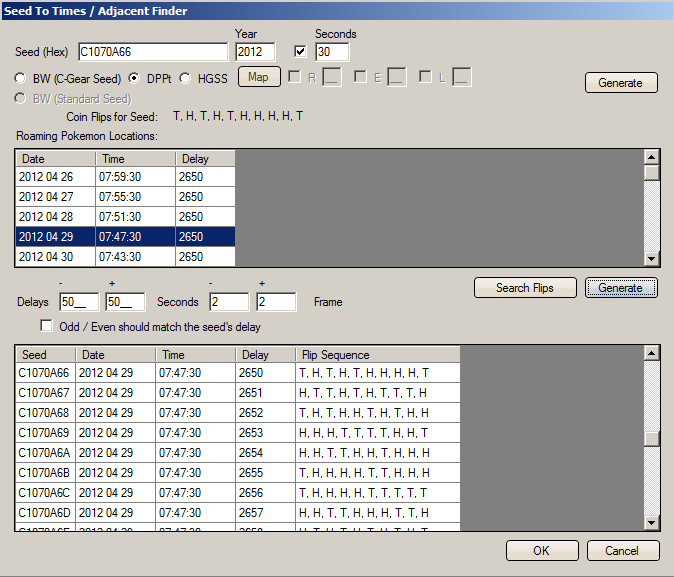Click upper table scrollbar down arrow

(652, 259)
